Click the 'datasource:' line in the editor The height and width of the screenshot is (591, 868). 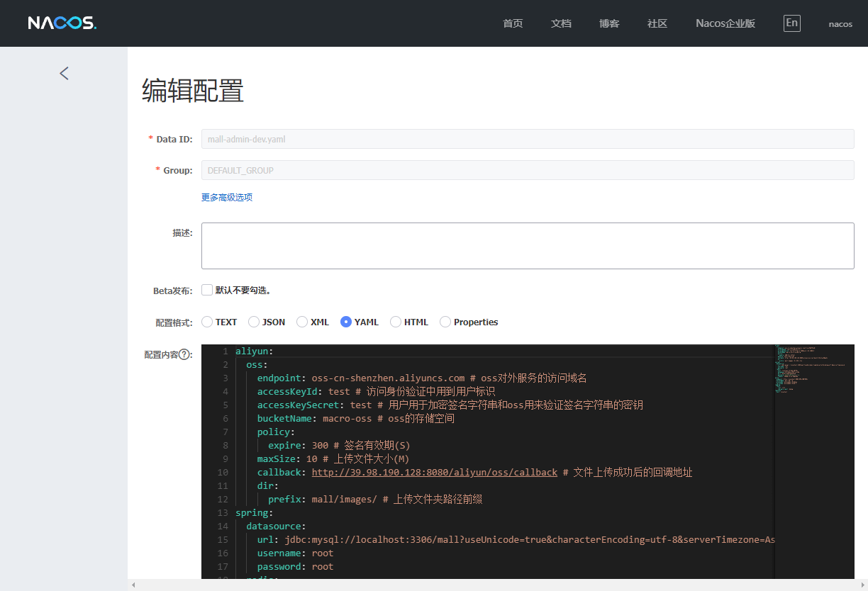(276, 526)
